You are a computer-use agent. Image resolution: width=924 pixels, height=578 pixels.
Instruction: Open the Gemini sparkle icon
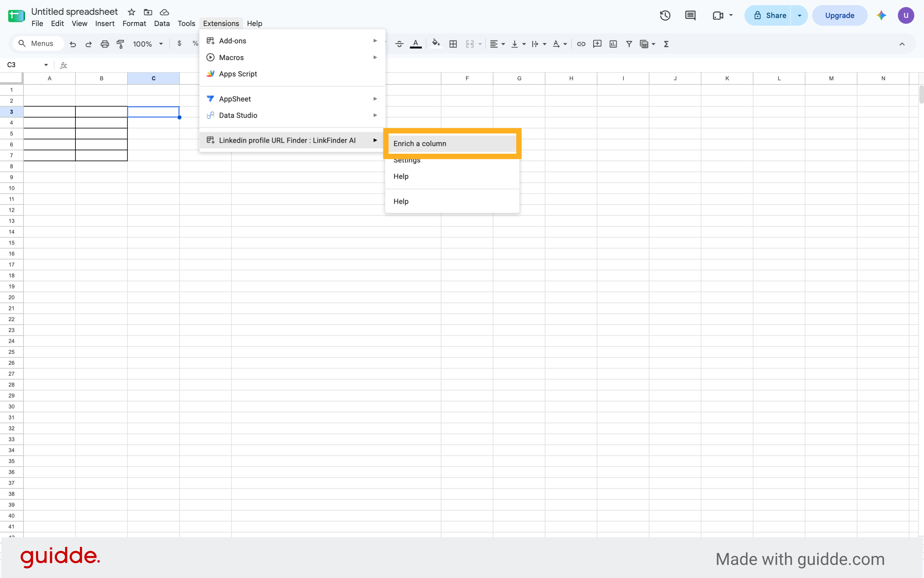pos(881,15)
